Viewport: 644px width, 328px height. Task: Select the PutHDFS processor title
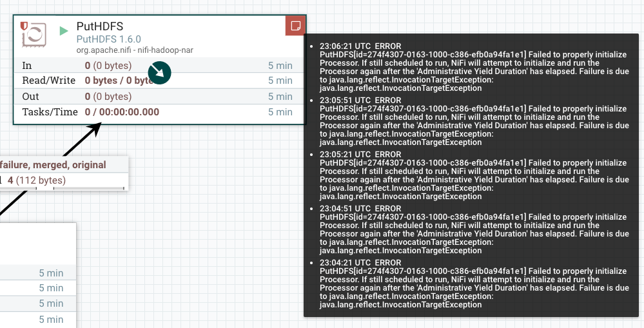point(100,26)
